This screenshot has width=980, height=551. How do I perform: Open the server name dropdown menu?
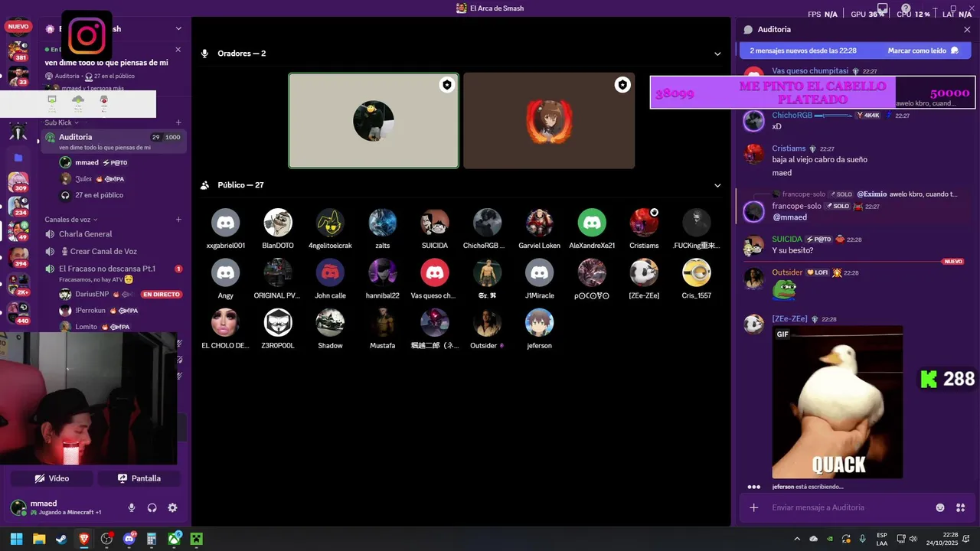(178, 28)
